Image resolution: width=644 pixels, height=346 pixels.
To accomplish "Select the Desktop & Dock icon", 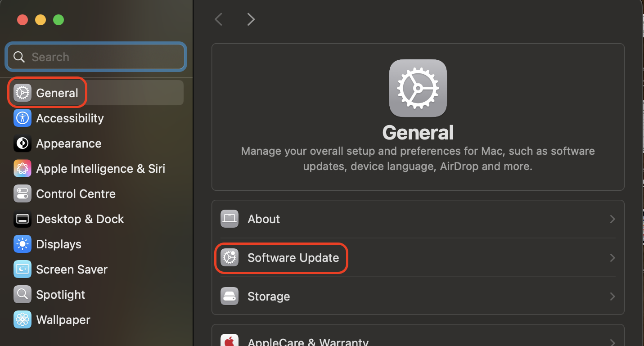I will tap(22, 219).
